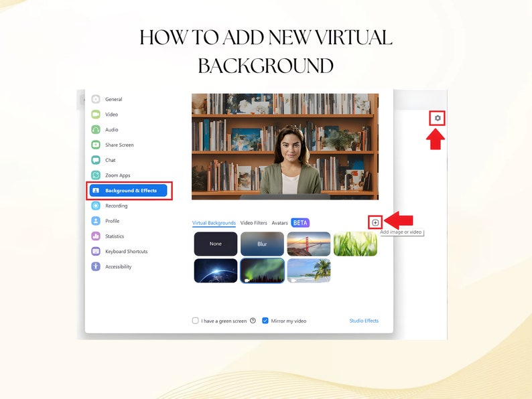532x399 pixels.
Task: Go to Share Screen settings label
Action: [x=119, y=145]
